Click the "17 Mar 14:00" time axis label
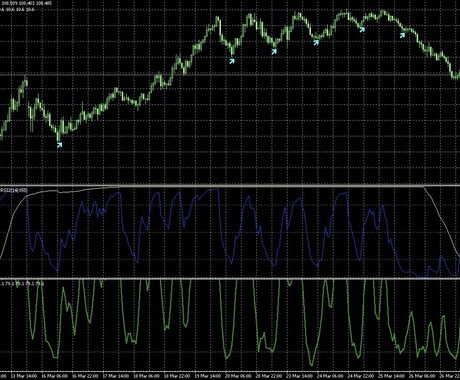The image size is (460, 380). [116, 376]
